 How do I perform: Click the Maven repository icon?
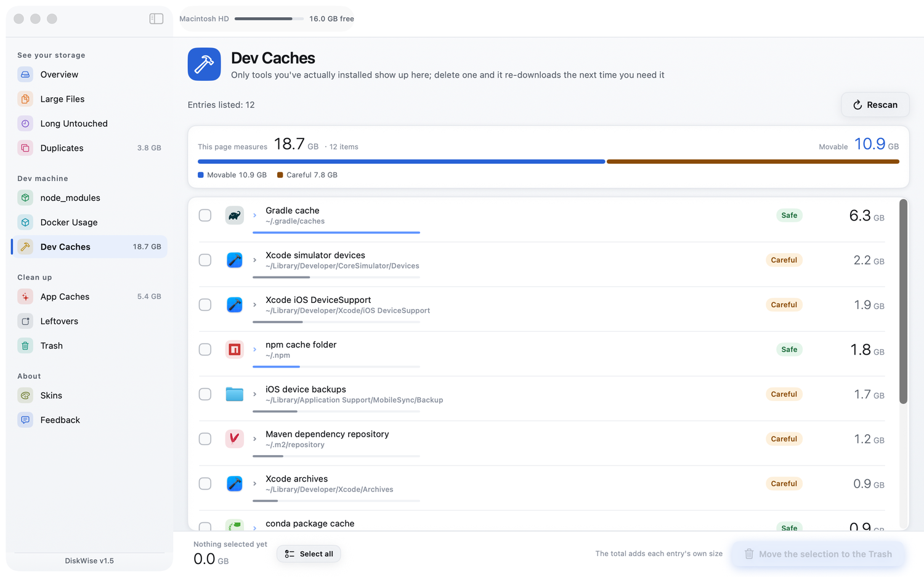pyautogui.click(x=235, y=439)
